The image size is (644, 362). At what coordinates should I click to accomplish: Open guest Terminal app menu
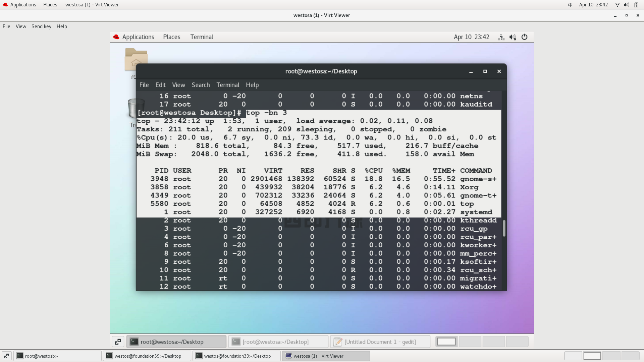[x=202, y=37]
